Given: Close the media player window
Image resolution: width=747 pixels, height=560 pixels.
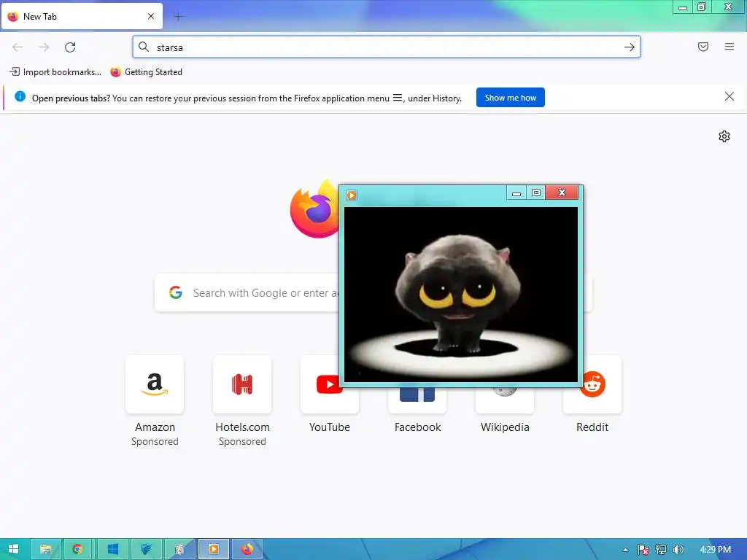Looking at the screenshot, I should pos(562,192).
